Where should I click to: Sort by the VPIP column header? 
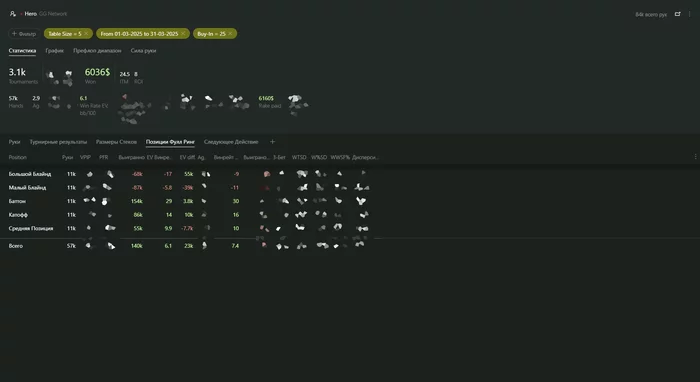pos(85,157)
